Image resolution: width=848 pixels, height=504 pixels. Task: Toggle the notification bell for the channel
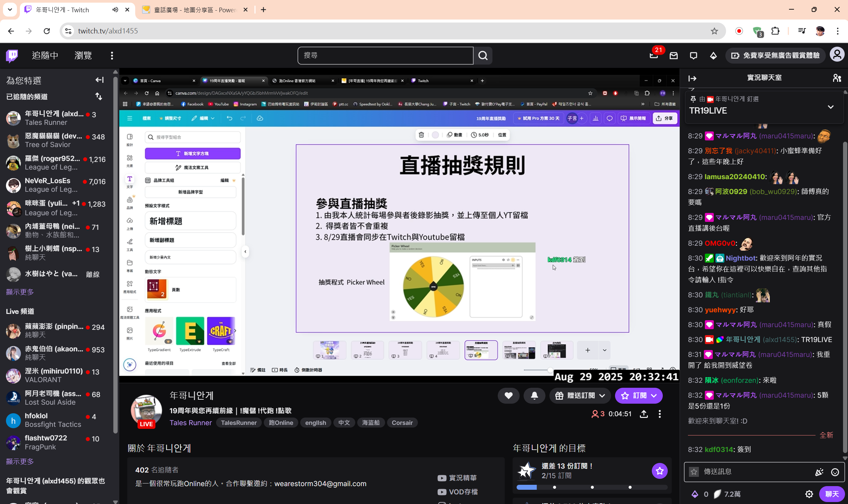534,395
